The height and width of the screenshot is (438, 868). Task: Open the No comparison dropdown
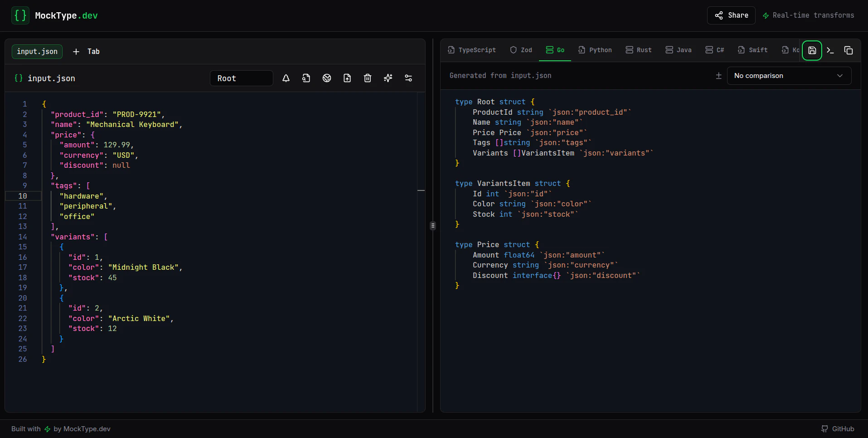coord(789,76)
